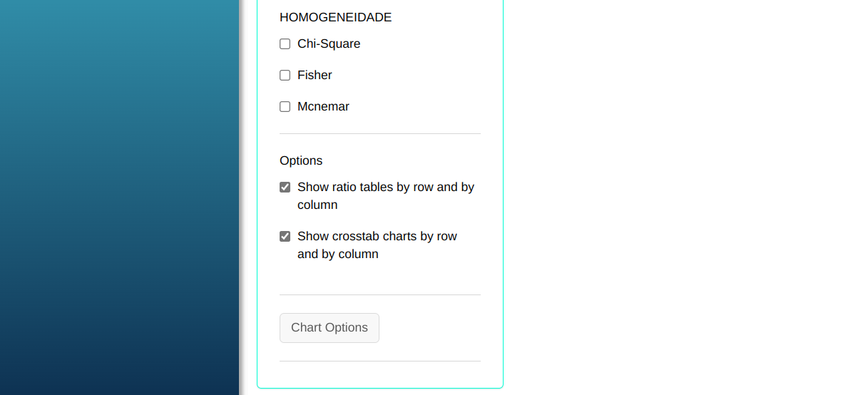Click the panel's teal bottom border

click(380, 388)
